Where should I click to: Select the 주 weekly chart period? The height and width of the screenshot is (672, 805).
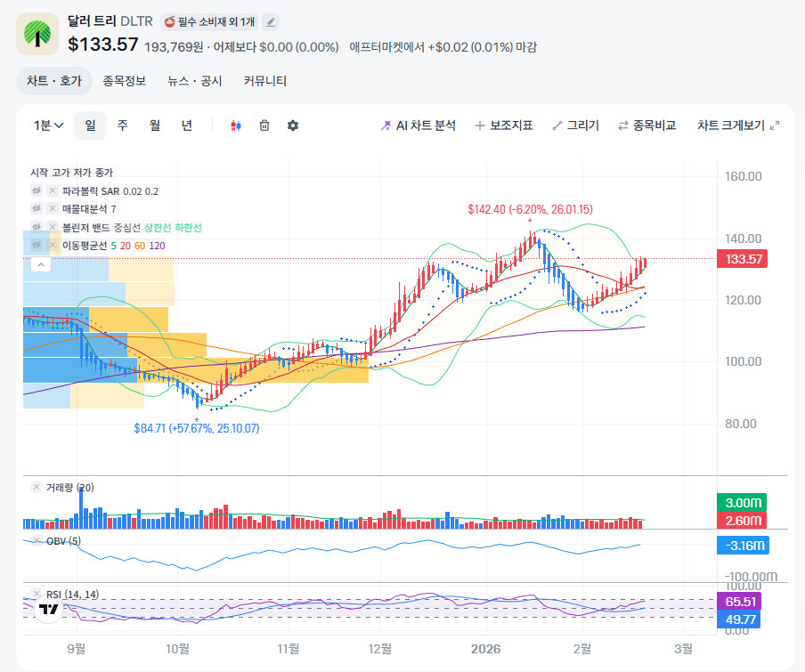point(122,125)
